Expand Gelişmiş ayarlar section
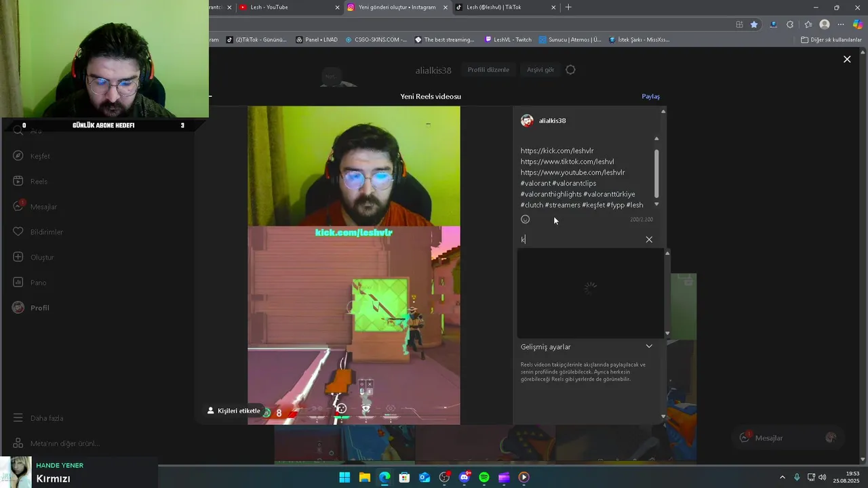868x488 pixels. click(x=587, y=346)
